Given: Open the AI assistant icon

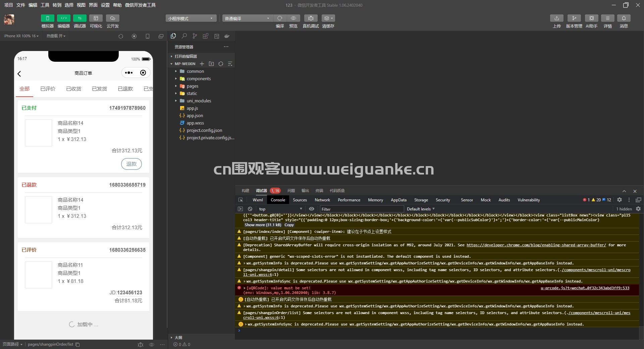Looking at the screenshot, I should point(591,18).
